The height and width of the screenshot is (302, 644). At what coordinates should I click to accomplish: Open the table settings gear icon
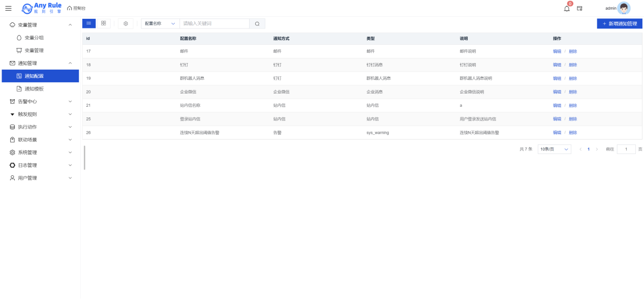pos(126,23)
